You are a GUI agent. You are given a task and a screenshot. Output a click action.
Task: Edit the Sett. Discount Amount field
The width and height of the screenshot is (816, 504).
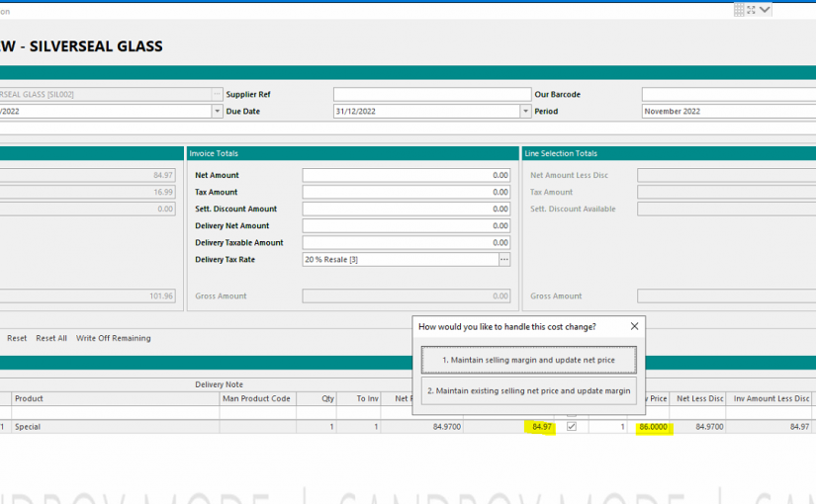click(x=406, y=210)
